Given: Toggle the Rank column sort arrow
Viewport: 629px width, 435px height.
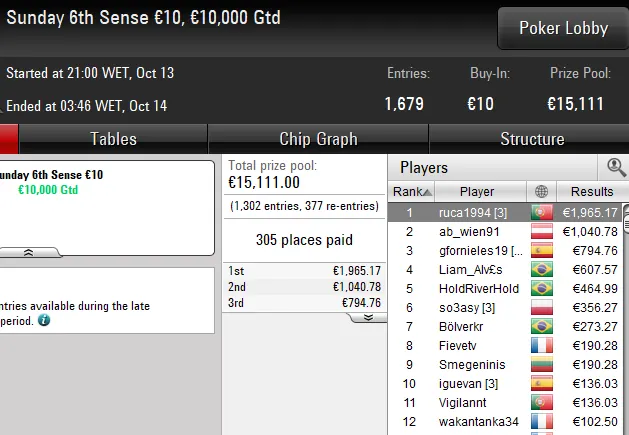Looking at the screenshot, I should 427,192.
